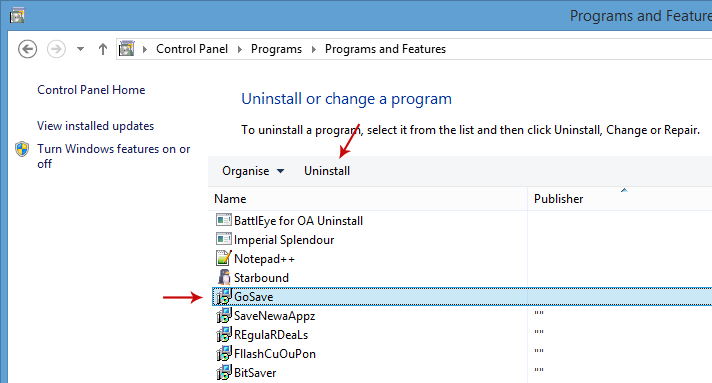Open the recent locations dropdown arrow
The width and height of the screenshot is (712, 383).
(80, 49)
